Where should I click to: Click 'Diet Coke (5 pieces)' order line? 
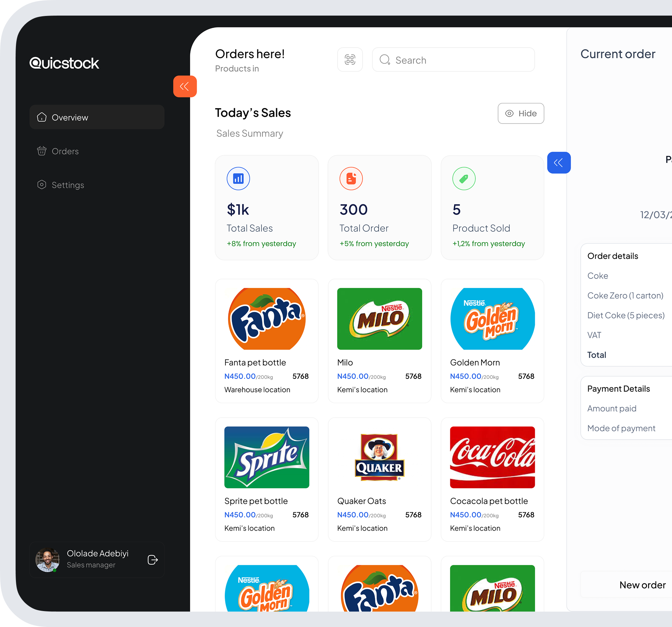(626, 315)
